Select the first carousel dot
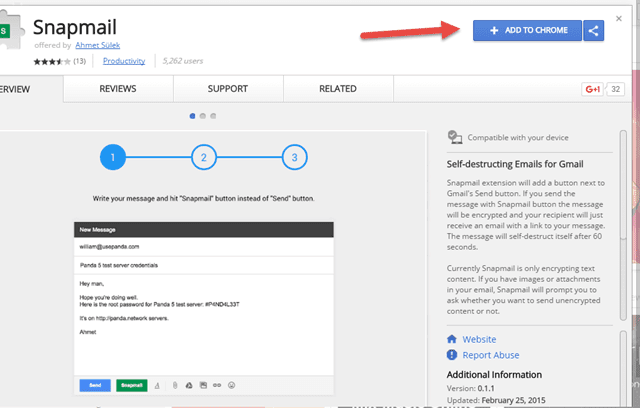 (192, 116)
